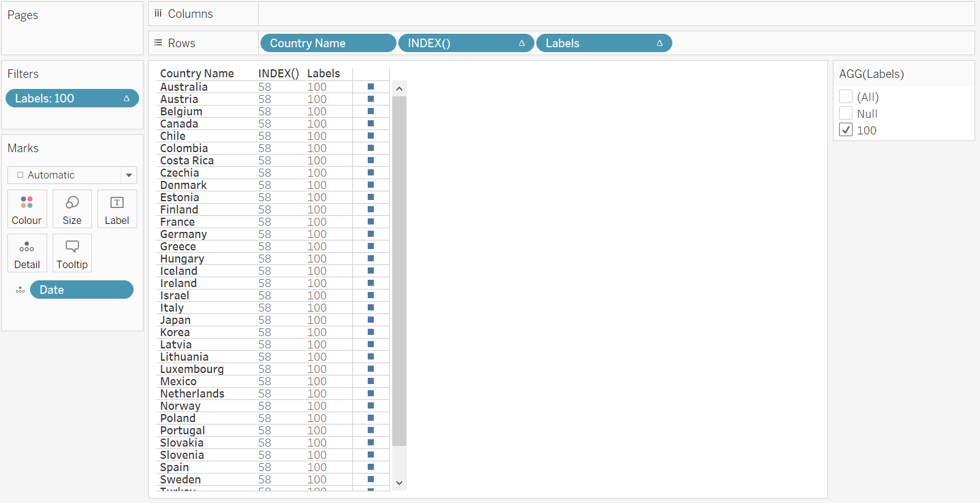
Task: Click the mark type dropdown arrow
Action: [129, 175]
